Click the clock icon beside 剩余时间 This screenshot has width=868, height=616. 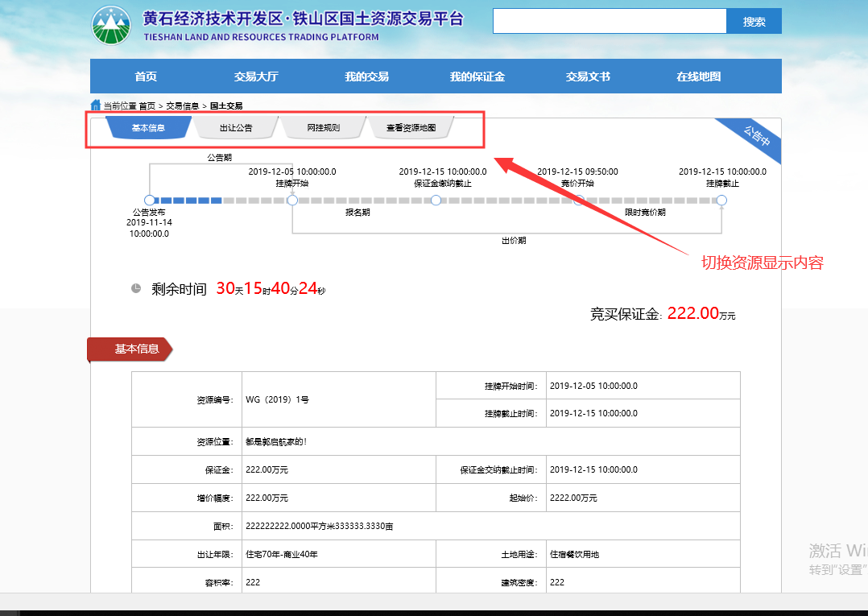(x=136, y=288)
